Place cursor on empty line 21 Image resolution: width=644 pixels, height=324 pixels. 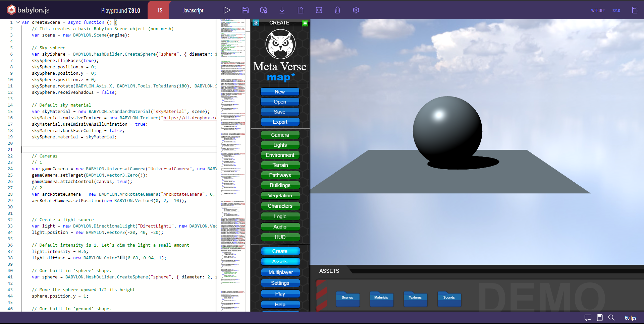pyautogui.click(x=119, y=150)
